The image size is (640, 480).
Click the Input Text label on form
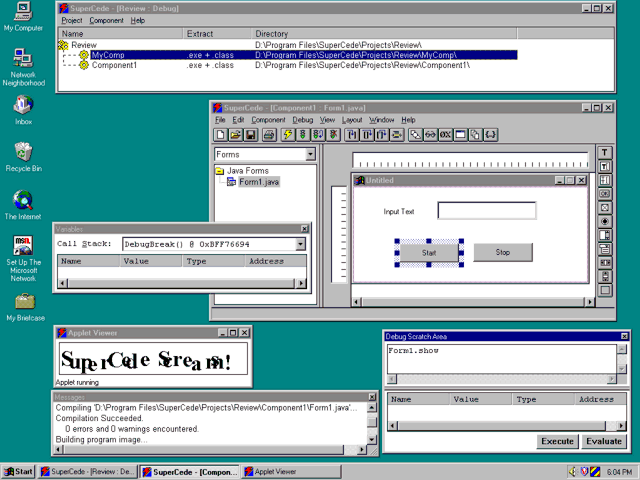point(399,211)
